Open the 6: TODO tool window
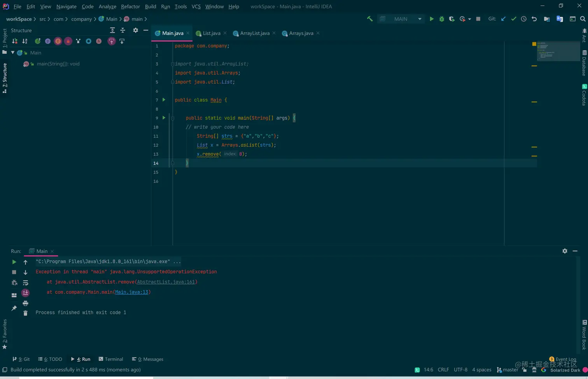 point(50,359)
